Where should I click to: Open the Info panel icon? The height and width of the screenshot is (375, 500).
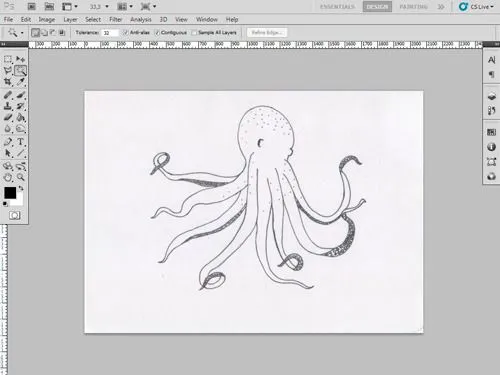(491, 147)
